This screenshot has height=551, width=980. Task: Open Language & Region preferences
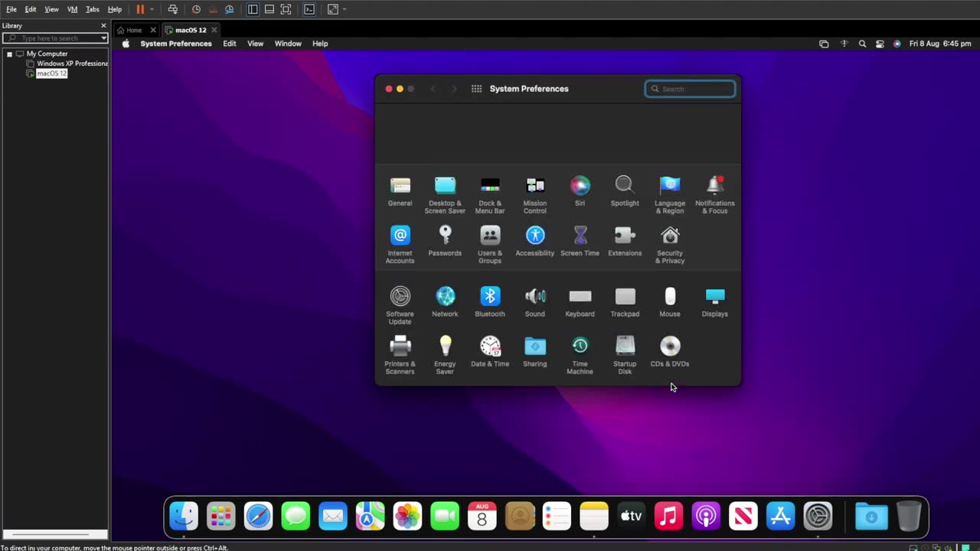click(670, 195)
